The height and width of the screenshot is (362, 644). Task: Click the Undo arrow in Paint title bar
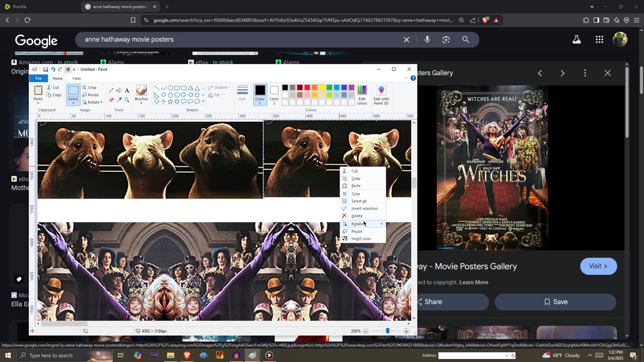point(53,69)
